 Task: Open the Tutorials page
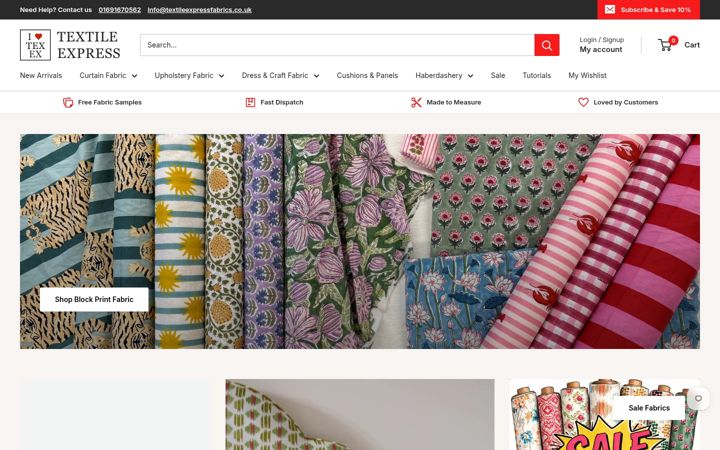pyautogui.click(x=536, y=75)
